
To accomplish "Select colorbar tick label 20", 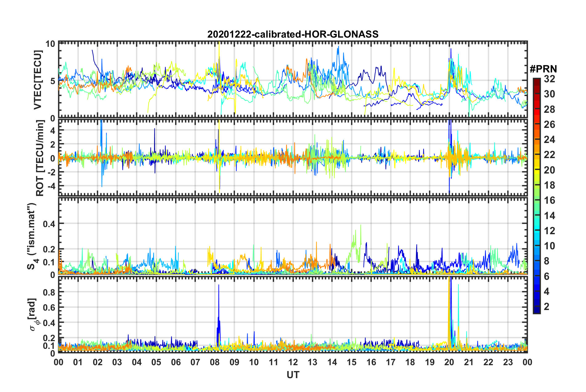I will [549, 170].
